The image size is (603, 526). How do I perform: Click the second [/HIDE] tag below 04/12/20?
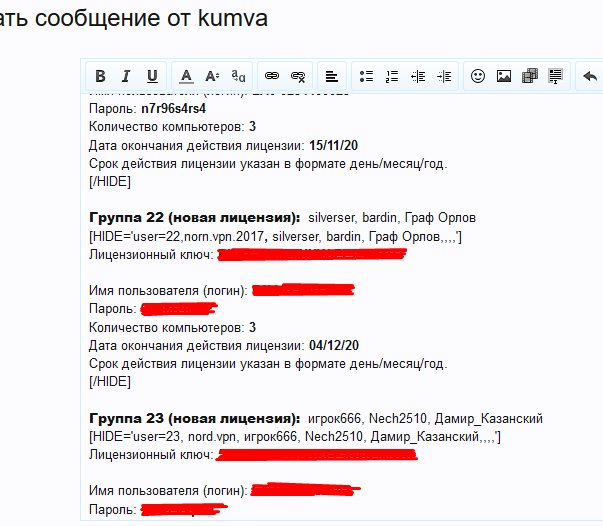(x=110, y=381)
